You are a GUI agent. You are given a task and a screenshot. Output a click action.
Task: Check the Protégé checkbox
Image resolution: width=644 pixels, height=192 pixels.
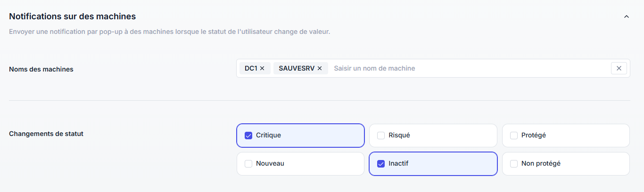click(514, 136)
